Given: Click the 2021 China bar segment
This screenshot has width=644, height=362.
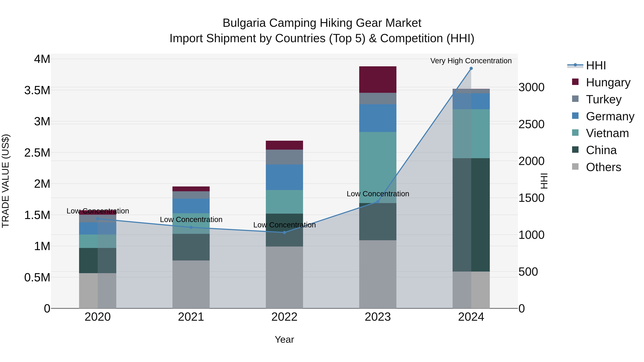Looking at the screenshot, I should click(x=191, y=247).
